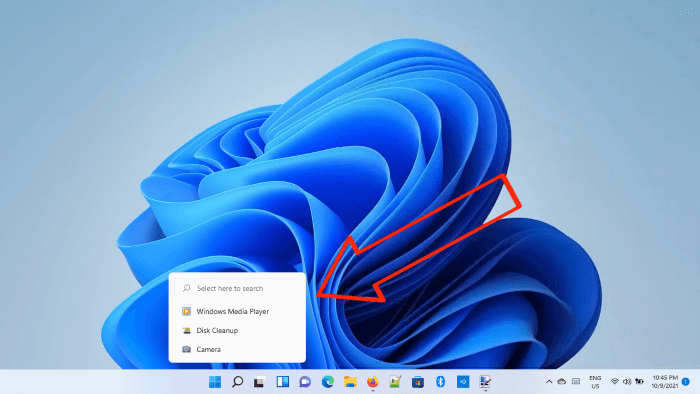Image resolution: width=700 pixels, height=394 pixels.
Task: Open the Windows Start menu
Action: (215, 382)
